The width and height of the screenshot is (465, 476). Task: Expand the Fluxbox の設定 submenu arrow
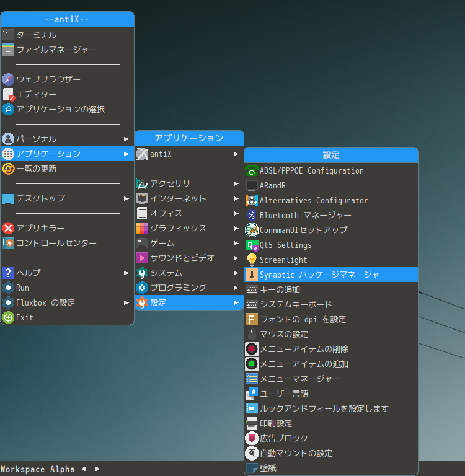126,302
